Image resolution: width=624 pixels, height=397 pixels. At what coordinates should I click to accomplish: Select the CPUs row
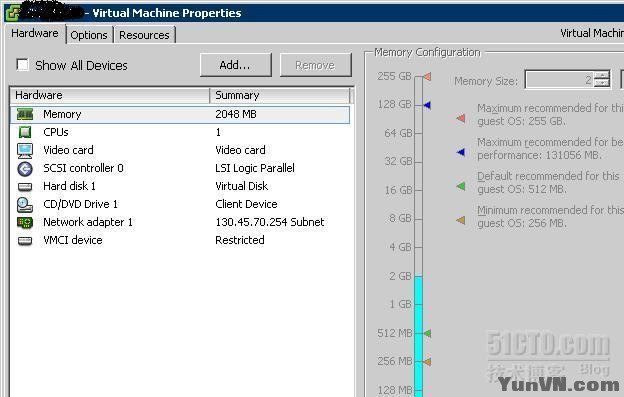point(180,132)
